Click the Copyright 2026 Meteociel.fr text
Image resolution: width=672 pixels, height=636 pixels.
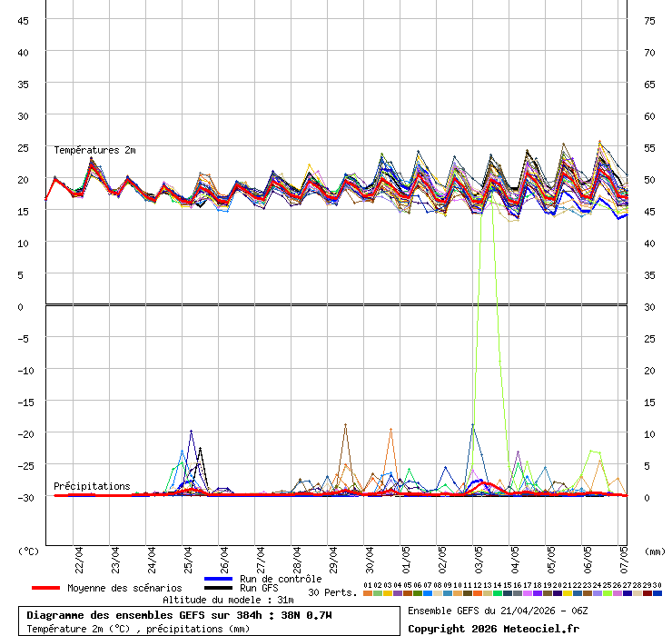[x=493, y=628]
